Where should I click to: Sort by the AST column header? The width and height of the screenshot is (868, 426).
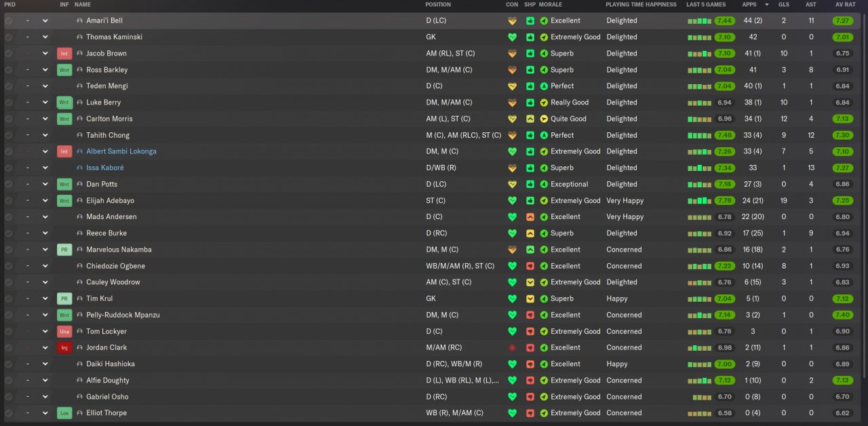[x=811, y=5]
